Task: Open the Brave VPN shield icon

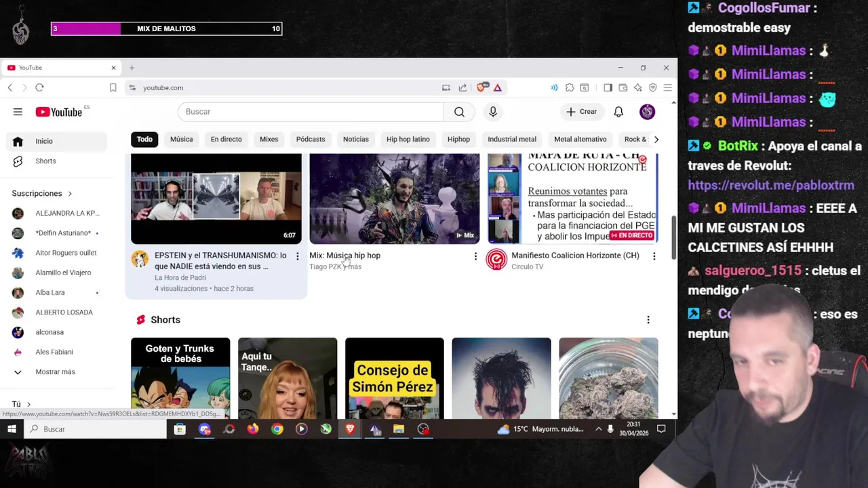Action: (x=653, y=87)
